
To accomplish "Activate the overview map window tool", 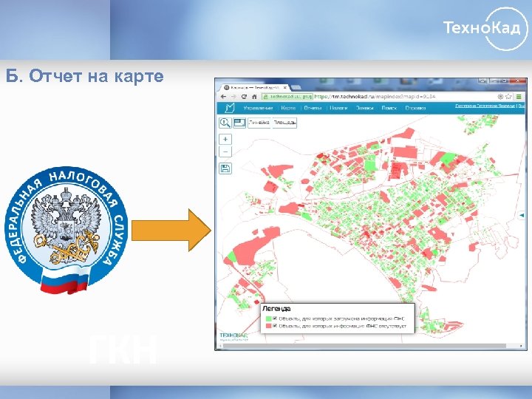I will click(x=239, y=123).
